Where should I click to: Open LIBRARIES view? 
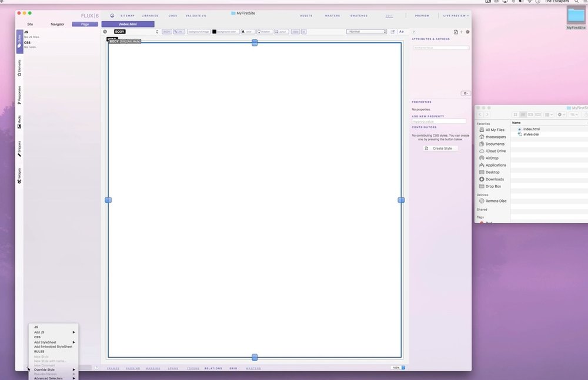tap(150, 16)
